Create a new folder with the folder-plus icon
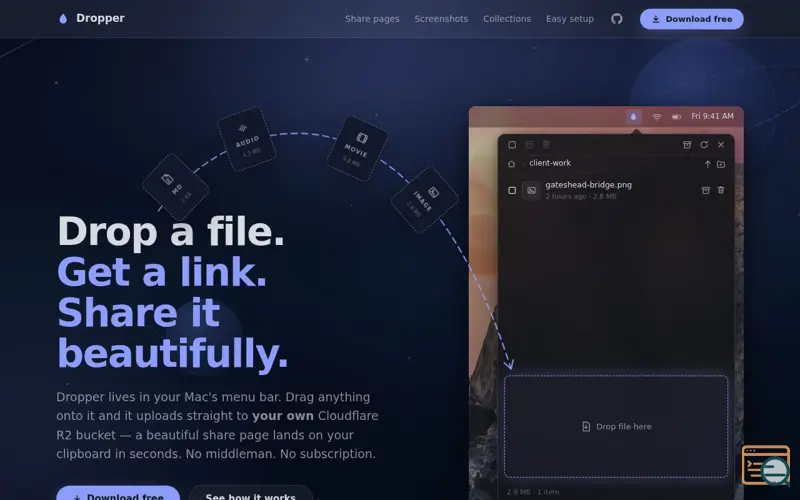Screen dimensions: 800x500 coord(721,164)
